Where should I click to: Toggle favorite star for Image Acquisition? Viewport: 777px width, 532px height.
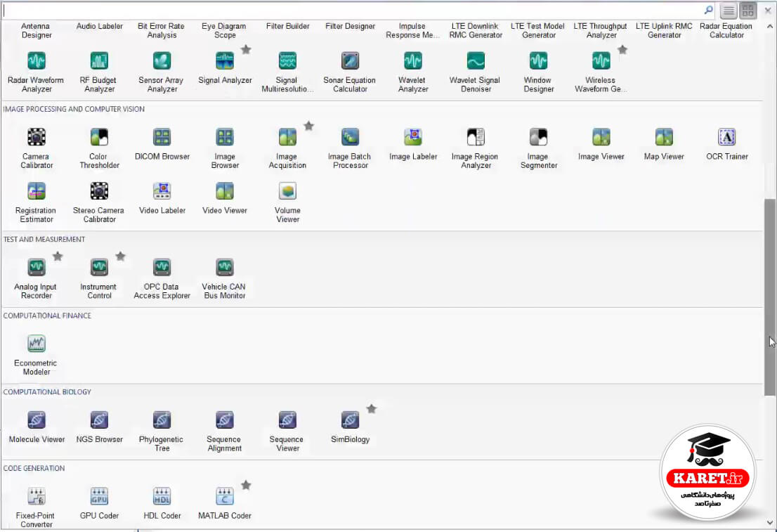308,125
